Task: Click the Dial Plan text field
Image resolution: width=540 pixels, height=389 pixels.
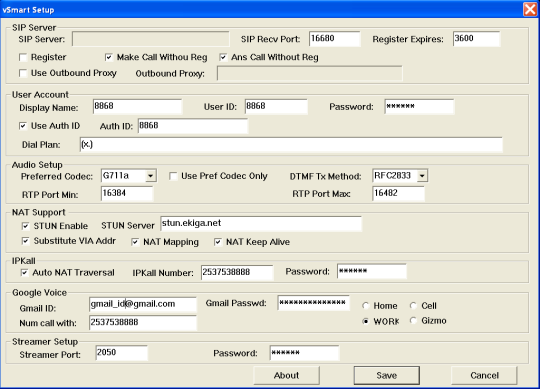Action: 291,145
